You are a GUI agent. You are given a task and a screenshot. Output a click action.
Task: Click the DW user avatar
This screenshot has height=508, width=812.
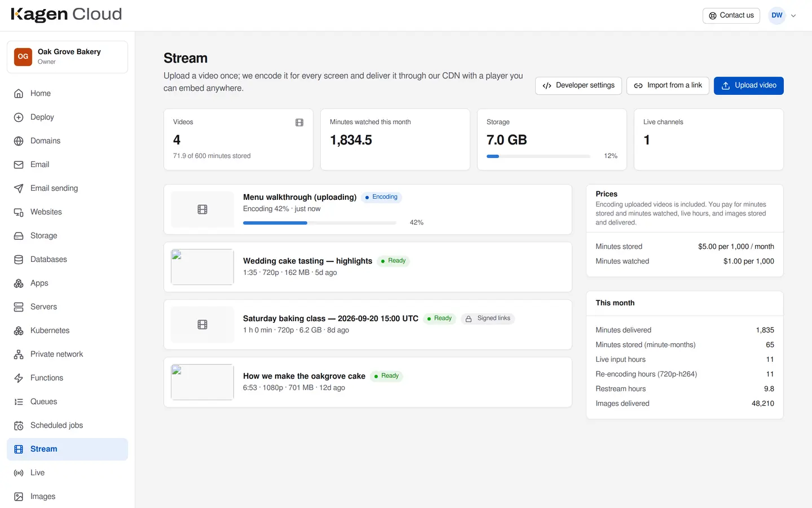[x=777, y=15]
